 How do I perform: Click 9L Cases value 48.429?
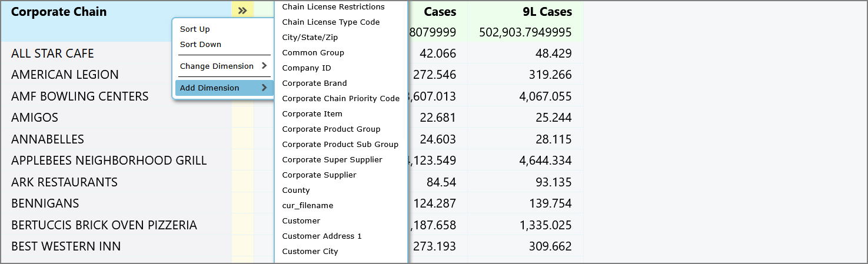[x=554, y=54]
